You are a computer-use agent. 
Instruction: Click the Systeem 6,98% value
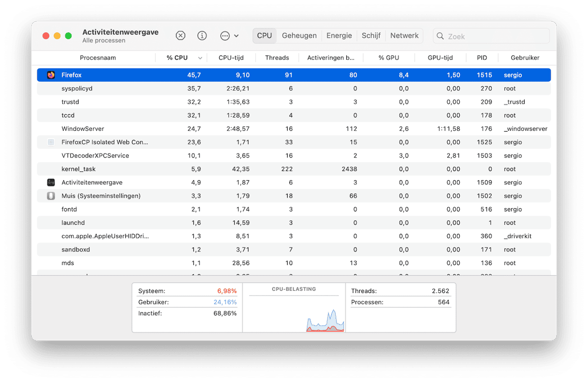(227, 291)
